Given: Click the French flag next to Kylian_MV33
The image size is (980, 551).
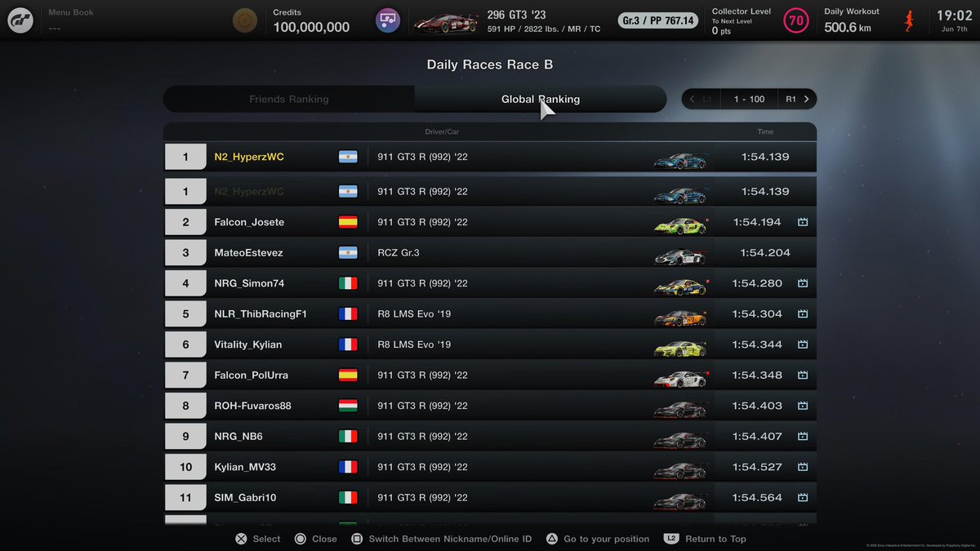Looking at the screenshot, I should [x=348, y=467].
